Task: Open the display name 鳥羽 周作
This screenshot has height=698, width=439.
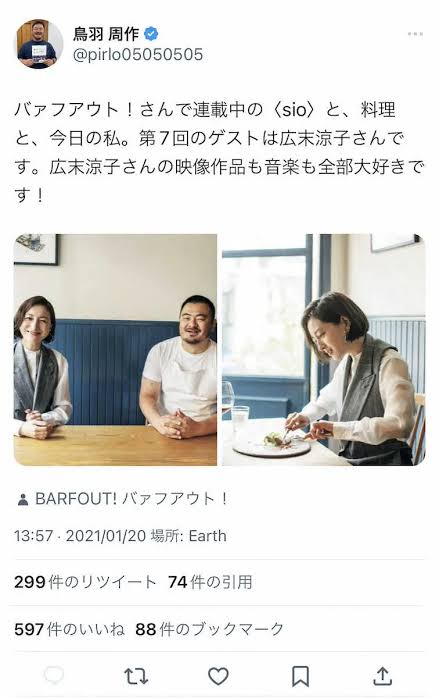Action: (106, 34)
